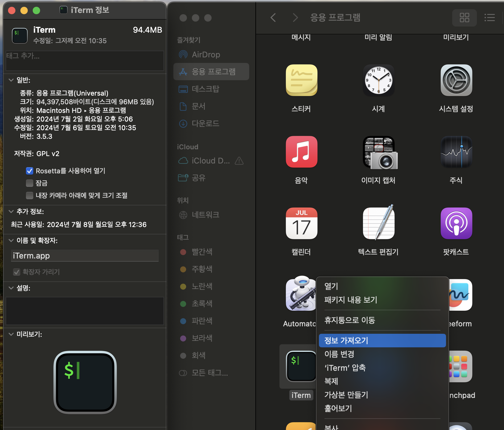This screenshot has width=504, height=430.
Task: Enable 내장 카메라 아래에 맞게 크기 조절
Action: click(x=30, y=196)
